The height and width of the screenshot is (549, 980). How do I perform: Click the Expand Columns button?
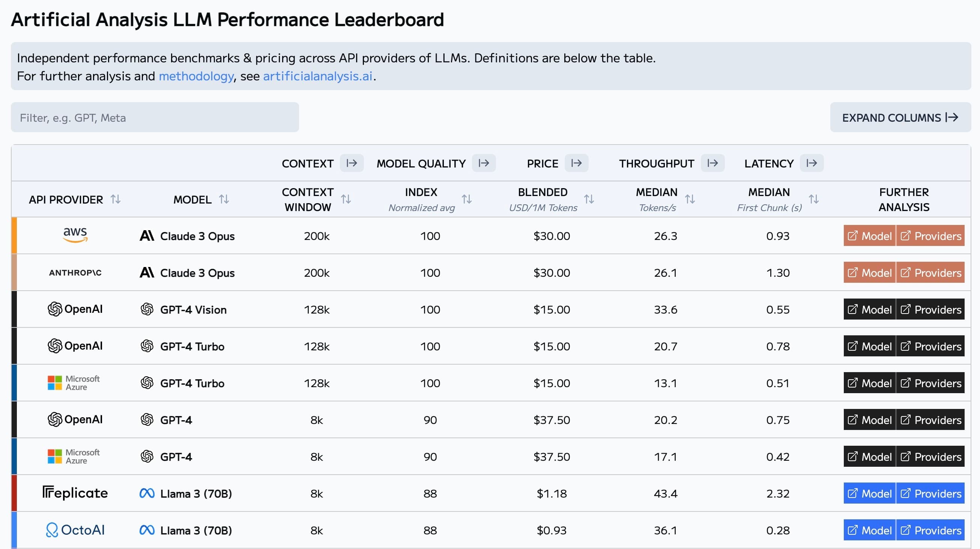click(900, 117)
